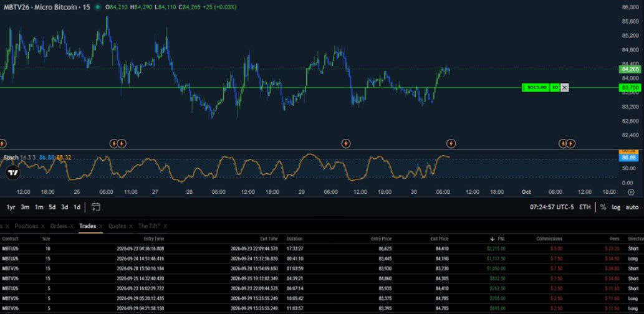Click the $762.50 P&L cell
The image size is (644, 314).
click(x=497, y=288)
